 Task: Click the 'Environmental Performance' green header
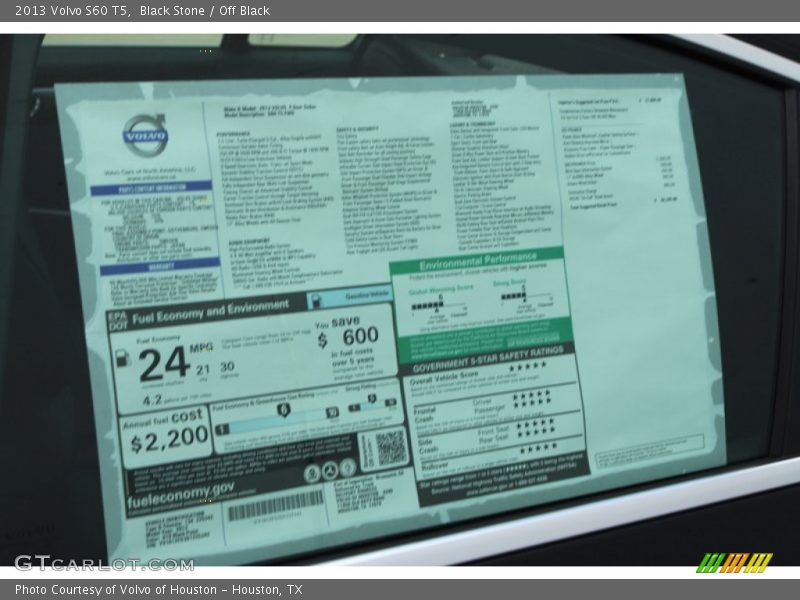[x=478, y=260]
